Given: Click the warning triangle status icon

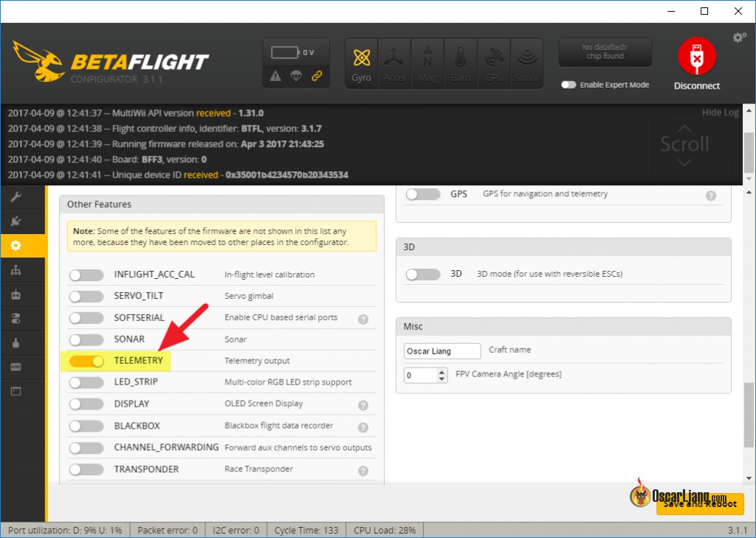Looking at the screenshot, I should coord(275,76).
